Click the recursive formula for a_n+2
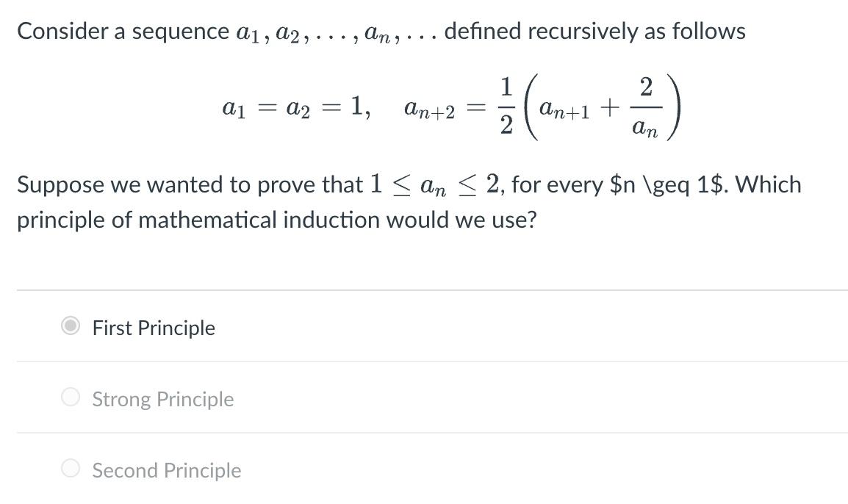Screen dimensions: 848x504 [x=544, y=107]
